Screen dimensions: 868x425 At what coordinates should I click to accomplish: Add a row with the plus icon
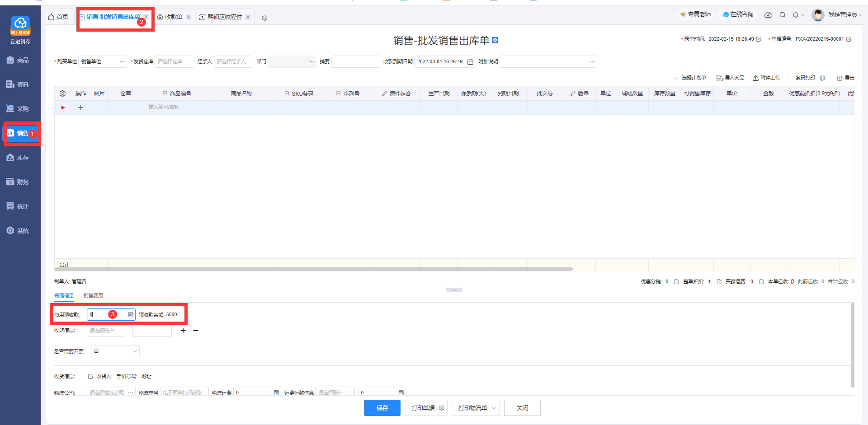80,107
